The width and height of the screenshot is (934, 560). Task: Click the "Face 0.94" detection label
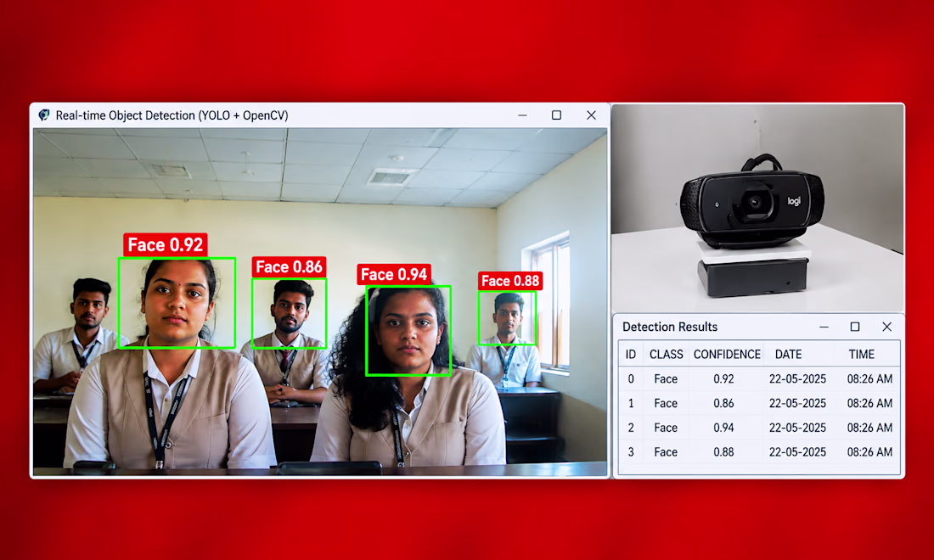[x=394, y=274]
